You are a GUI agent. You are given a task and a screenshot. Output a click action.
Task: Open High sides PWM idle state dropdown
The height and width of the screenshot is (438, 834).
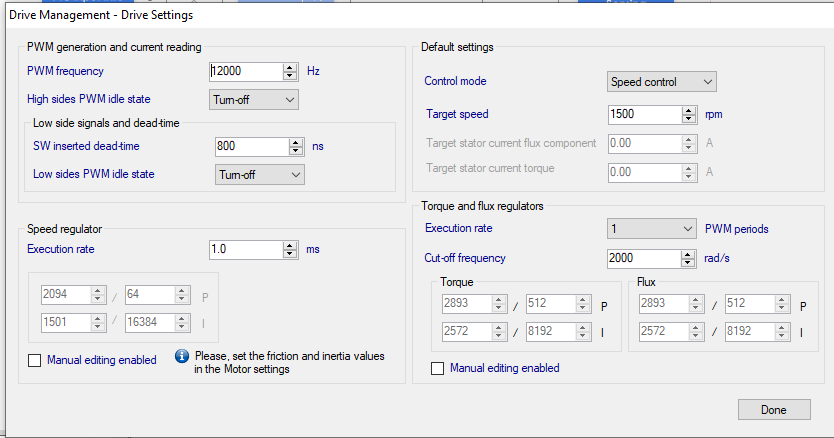pyautogui.click(x=254, y=100)
